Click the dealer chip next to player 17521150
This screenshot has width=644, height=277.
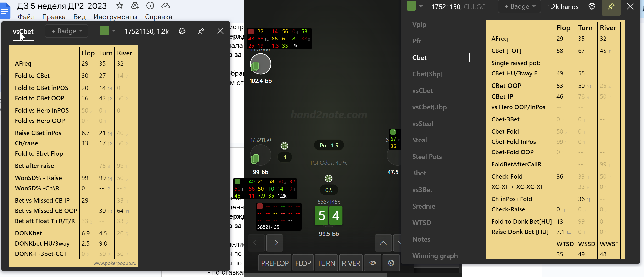[285, 146]
